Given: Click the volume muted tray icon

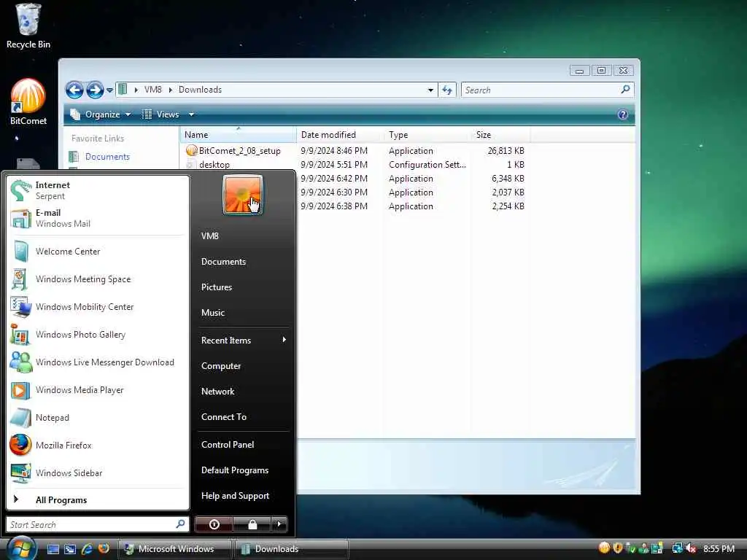Looking at the screenshot, I should [x=691, y=548].
